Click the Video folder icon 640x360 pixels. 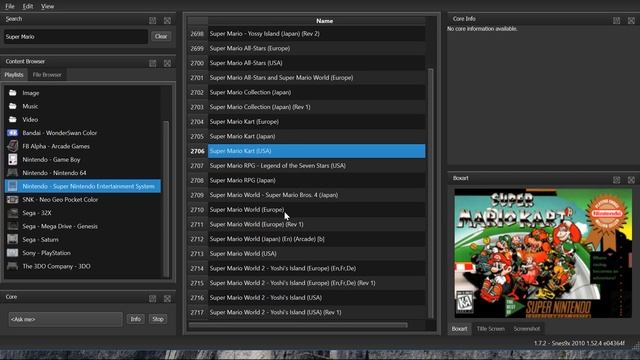13,119
